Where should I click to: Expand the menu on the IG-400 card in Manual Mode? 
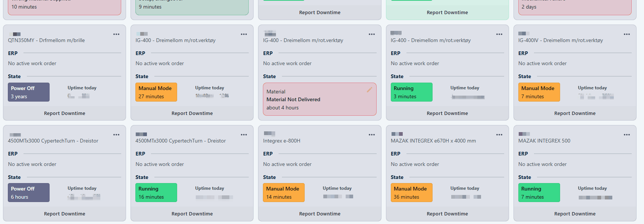point(244,34)
